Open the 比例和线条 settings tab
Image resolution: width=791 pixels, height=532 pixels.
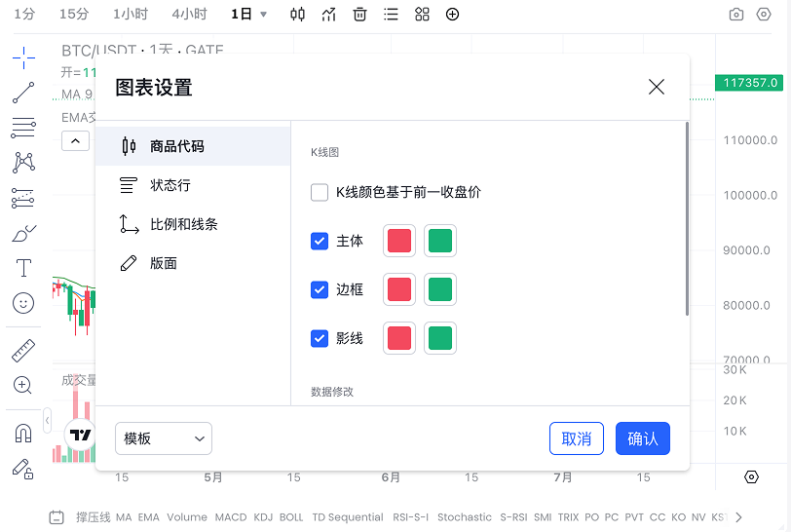tap(183, 224)
